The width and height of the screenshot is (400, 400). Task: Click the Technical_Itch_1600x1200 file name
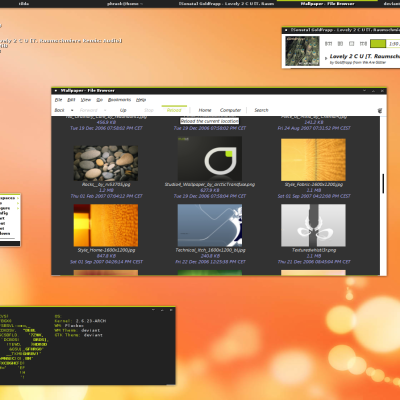pos(210,250)
